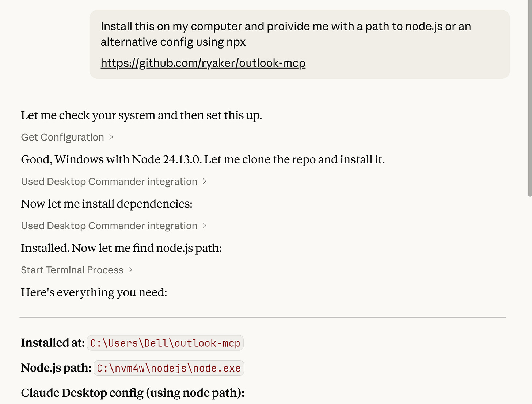
Task: Click the user's install request message bubble
Action: point(300,44)
